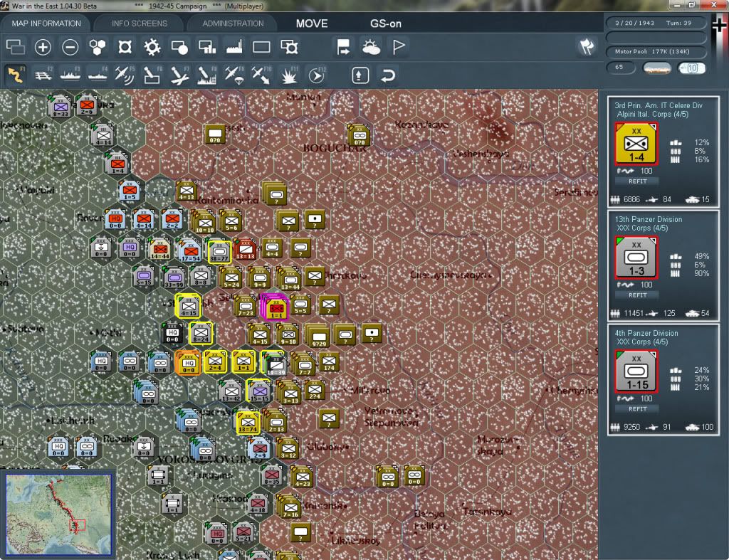Click the plain rectangle toolbar icon
Screen dimensions: 729x560
261,47
